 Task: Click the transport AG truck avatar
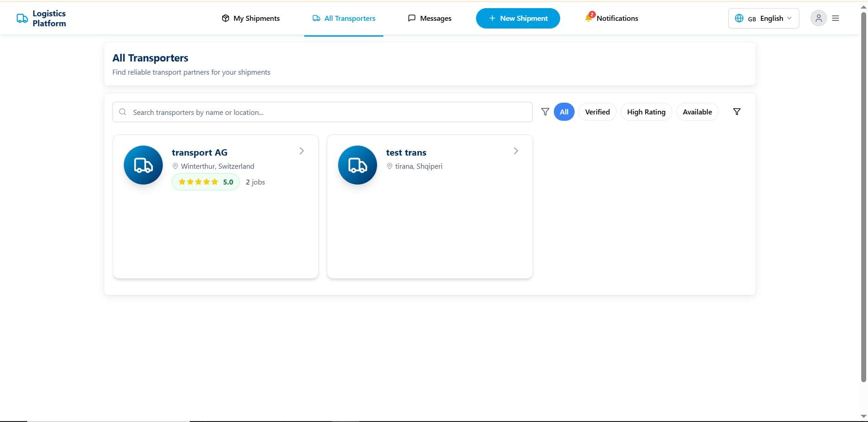pos(143,165)
